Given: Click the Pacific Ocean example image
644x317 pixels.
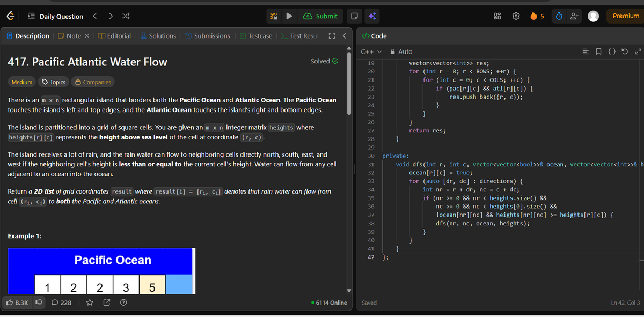Looking at the screenshot, I should (x=100, y=271).
